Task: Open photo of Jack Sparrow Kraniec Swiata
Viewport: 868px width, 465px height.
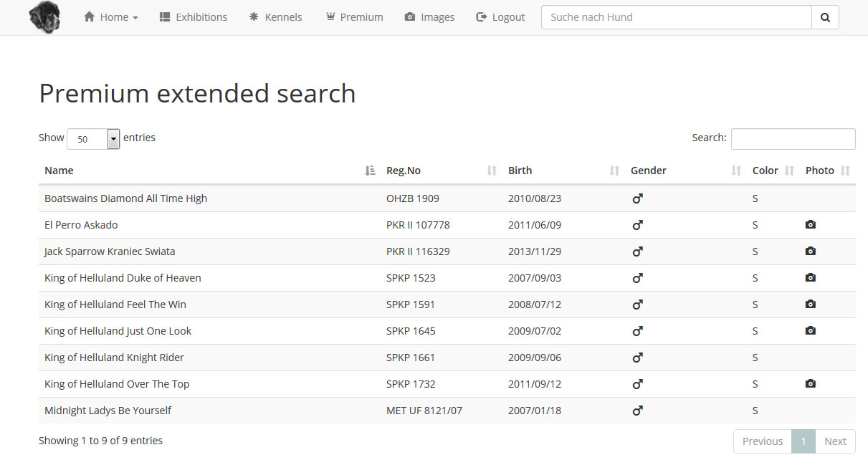Action: (811, 251)
